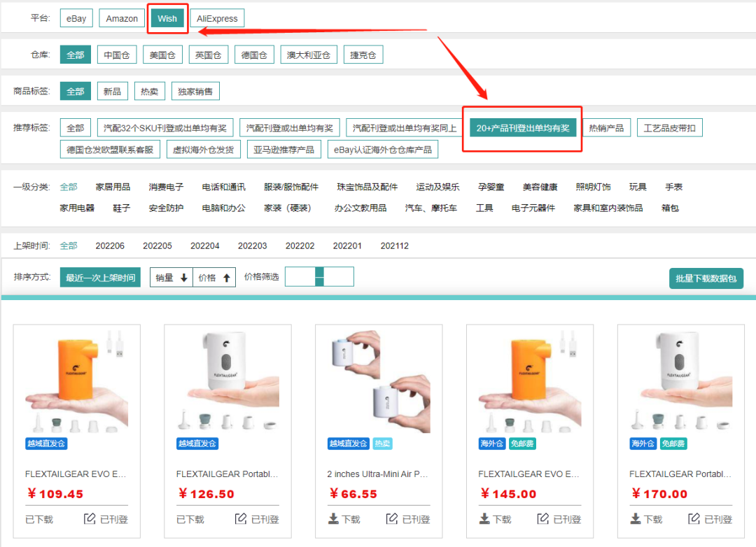Click minimum price filter input
The height and width of the screenshot is (547, 756).
(x=300, y=276)
